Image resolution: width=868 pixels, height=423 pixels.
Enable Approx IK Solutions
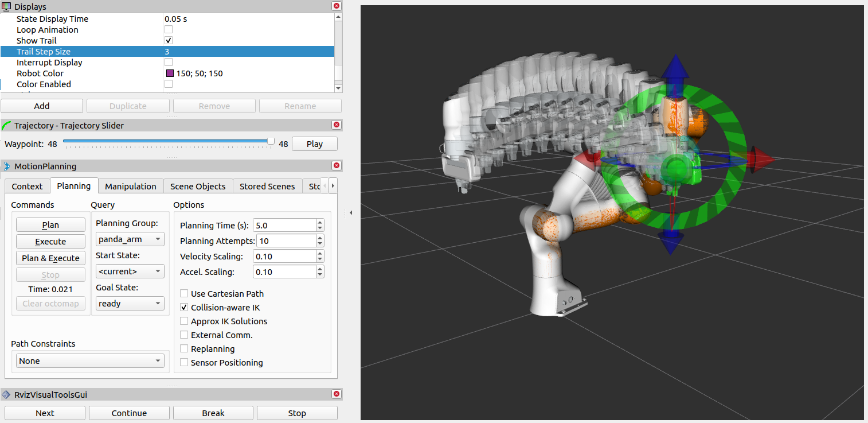click(184, 321)
